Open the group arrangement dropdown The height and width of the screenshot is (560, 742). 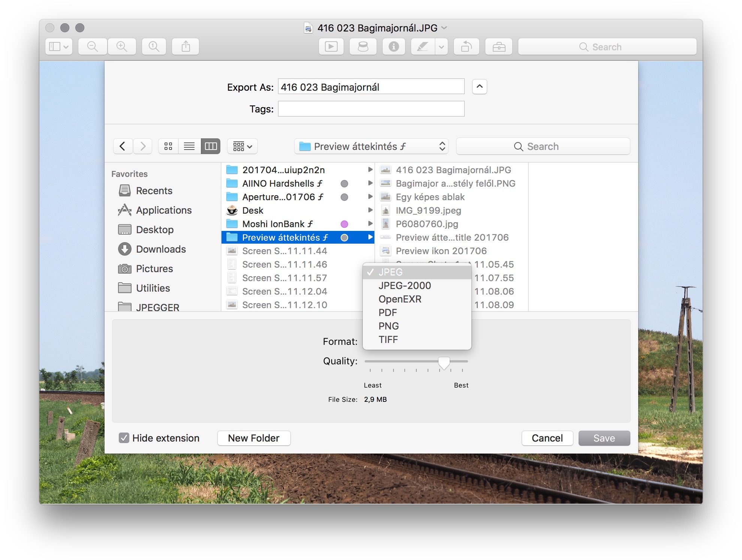242,146
